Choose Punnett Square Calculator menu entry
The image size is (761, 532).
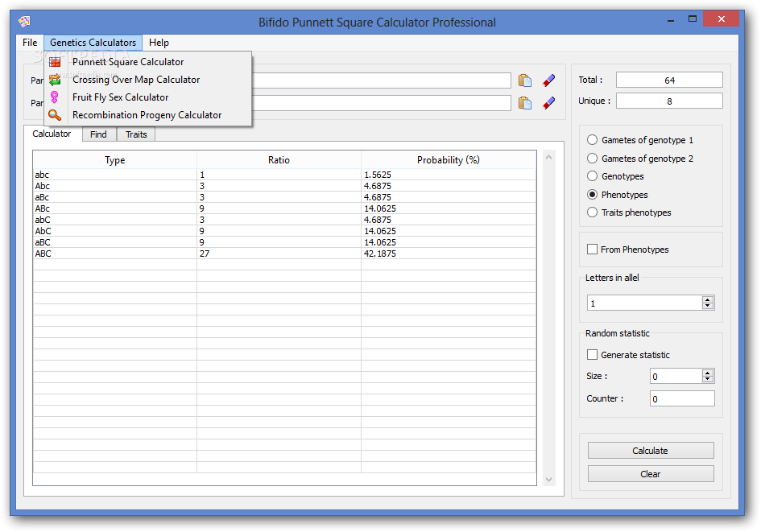click(x=148, y=62)
